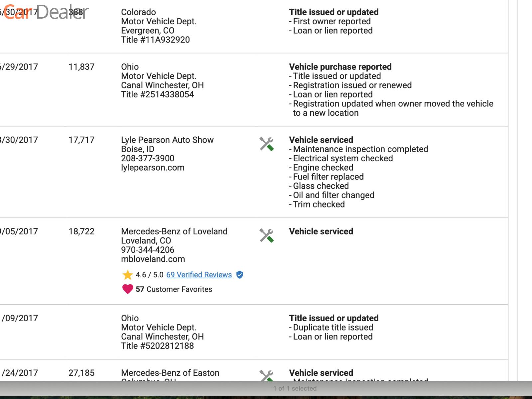Click the Vehicle purchase reported heading
This screenshot has height=399, width=532.
coord(340,67)
